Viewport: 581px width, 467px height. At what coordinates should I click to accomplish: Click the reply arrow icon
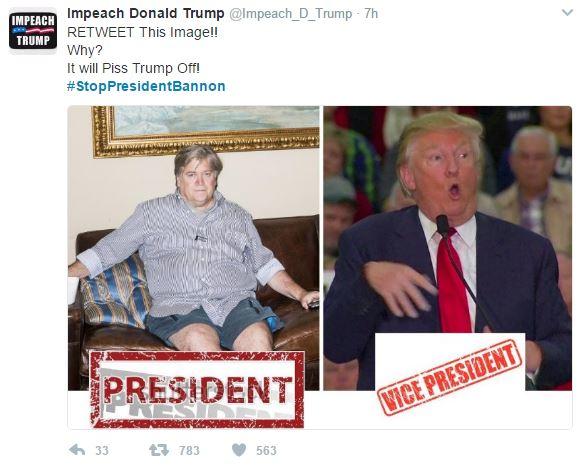coord(77,450)
